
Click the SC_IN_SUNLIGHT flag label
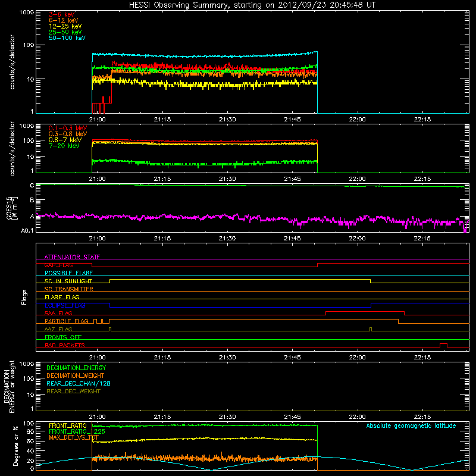click(x=68, y=281)
